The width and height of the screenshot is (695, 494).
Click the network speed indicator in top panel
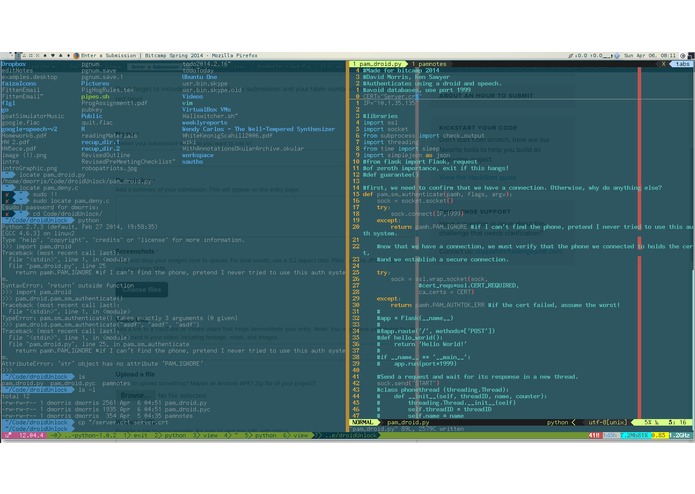591,56
